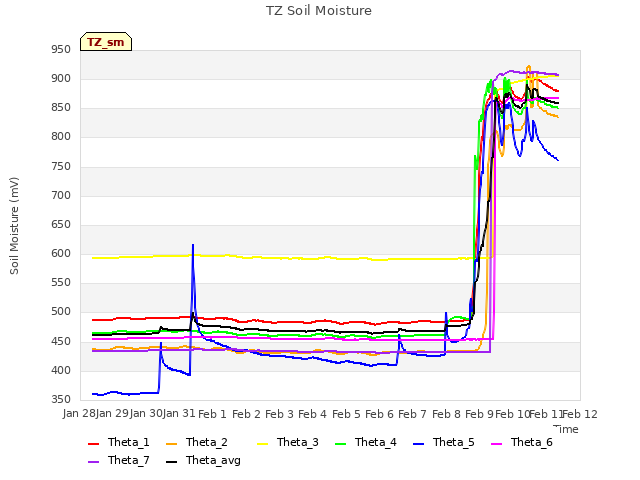The image size is (640, 480).
Task: Click the Jan 28 x-axis date label
Action: (79, 414)
